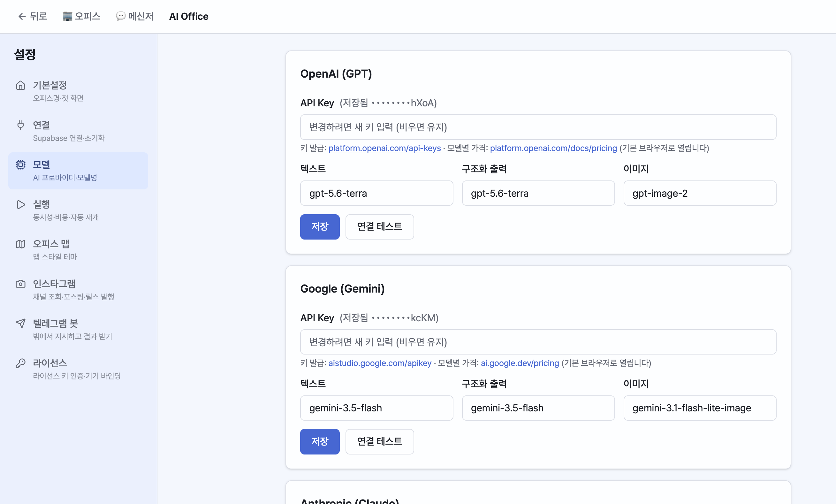The width and height of the screenshot is (836, 504).
Task: Open the platform.openai.com/api-keys link
Action: click(x=384, y=148)
